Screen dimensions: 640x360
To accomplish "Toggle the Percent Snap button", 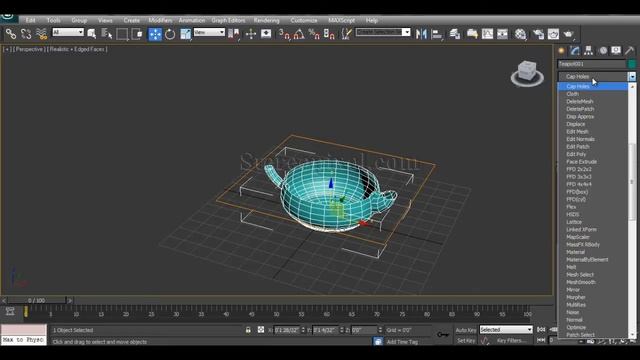I will [x=314, y=34].
